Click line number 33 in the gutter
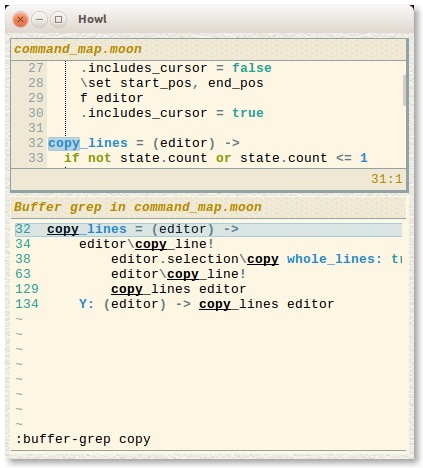Viewport: 423px width, 468px height. (x=36, y=158)
